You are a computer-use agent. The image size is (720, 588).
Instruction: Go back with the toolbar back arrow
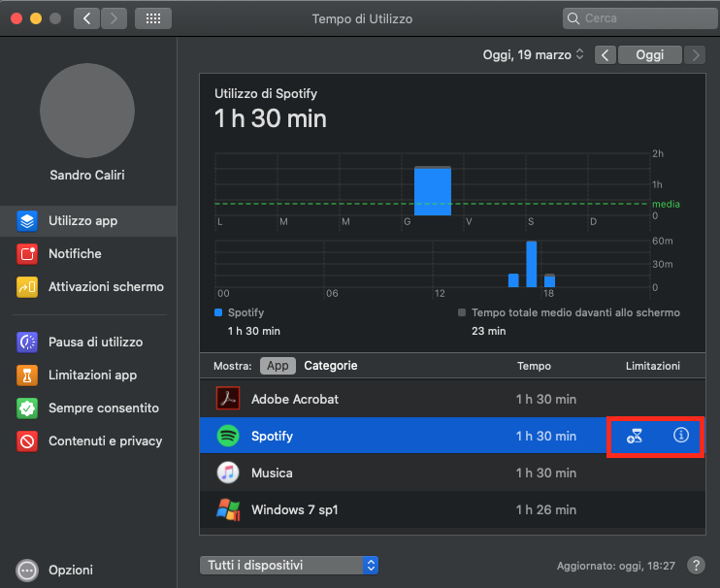pyautogui.click(x=86, y=18)
